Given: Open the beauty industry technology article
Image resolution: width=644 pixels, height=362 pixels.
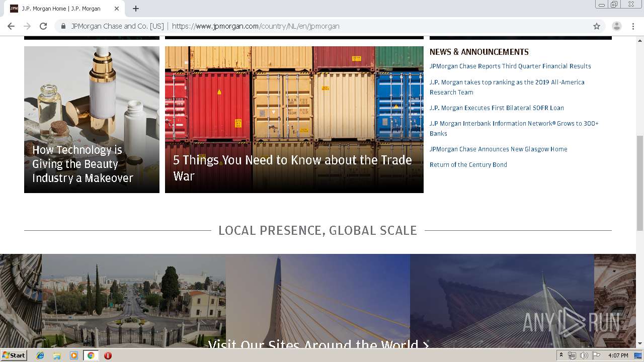Looking at the screenshot, I should (x=92, y=120).
